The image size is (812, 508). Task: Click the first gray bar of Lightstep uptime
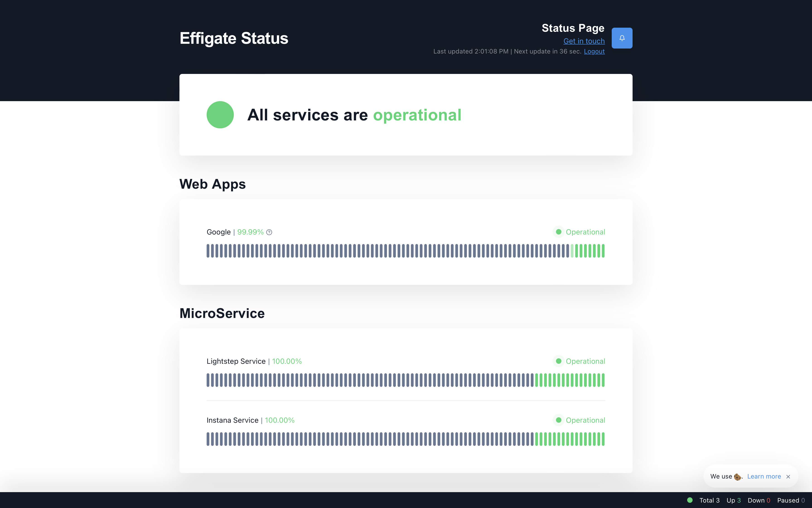pos(208,380)
